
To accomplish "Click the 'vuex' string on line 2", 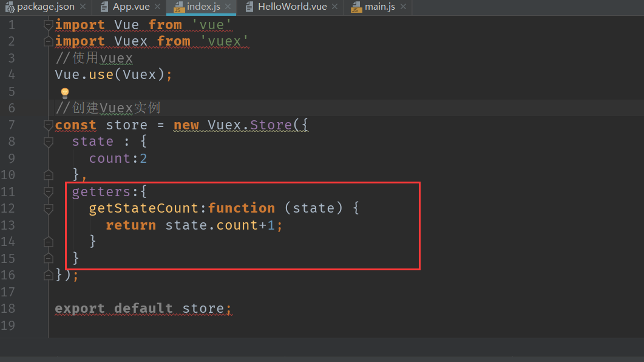I will pyautogui.click(x=224, y=41).
